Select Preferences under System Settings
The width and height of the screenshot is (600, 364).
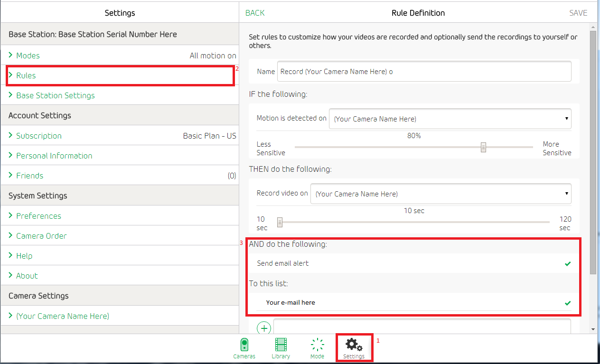click(37, 215)
